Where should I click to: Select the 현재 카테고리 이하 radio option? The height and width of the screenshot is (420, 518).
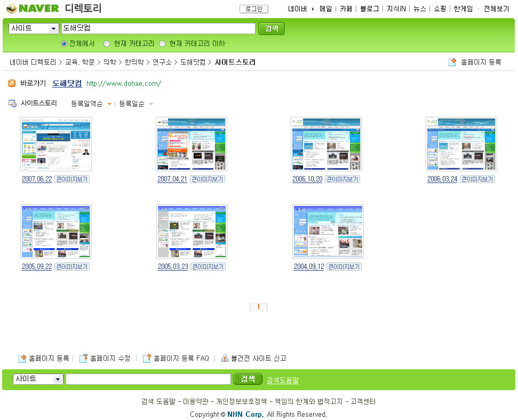162,44
